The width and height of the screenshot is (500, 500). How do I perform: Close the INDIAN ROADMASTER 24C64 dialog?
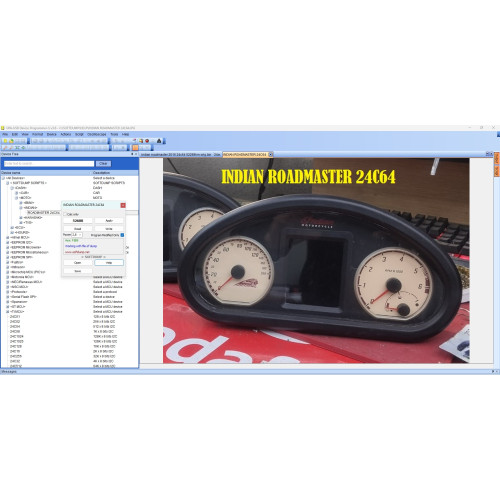(x=123, y=205)
